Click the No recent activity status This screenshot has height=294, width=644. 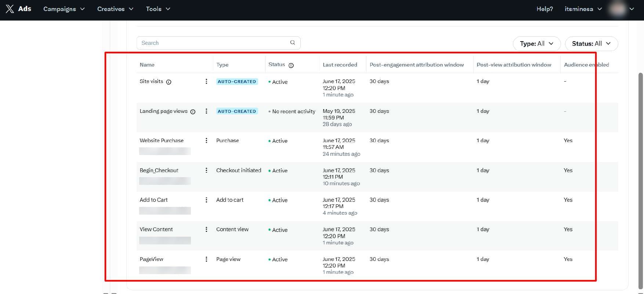(292, 111)
